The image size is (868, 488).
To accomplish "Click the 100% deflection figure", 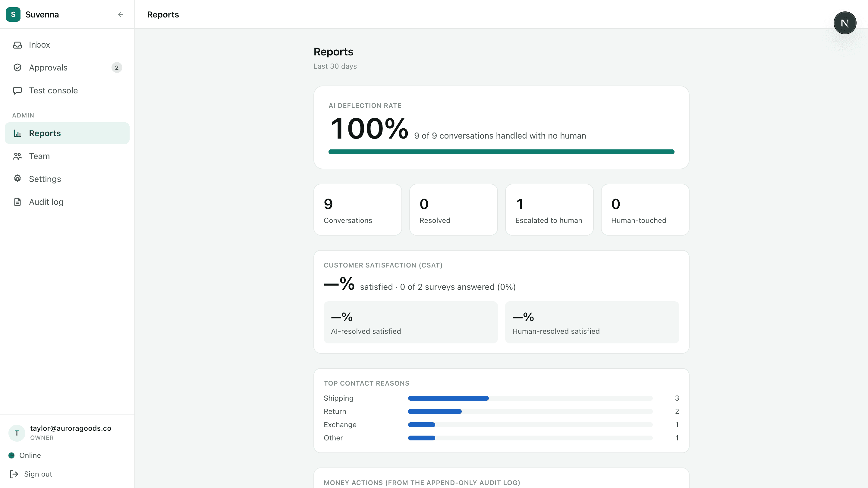I will [x=369, y=128].
